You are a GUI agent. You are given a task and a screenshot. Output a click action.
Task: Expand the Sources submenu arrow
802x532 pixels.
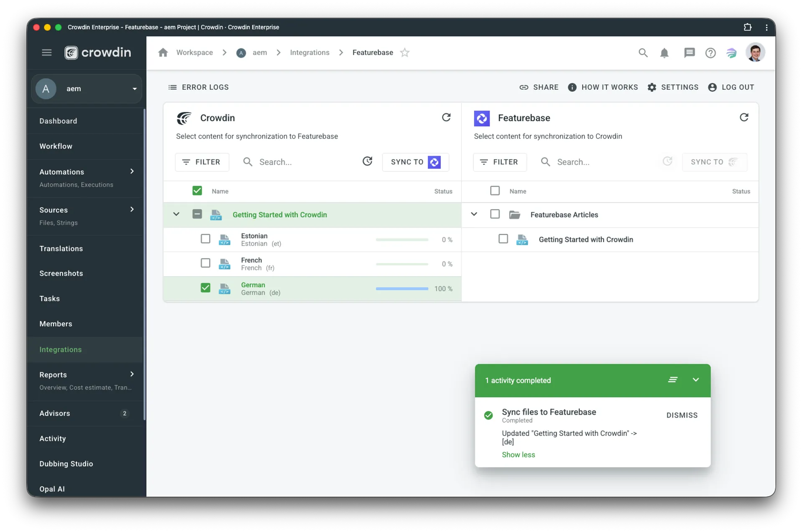tap(132, 210)
